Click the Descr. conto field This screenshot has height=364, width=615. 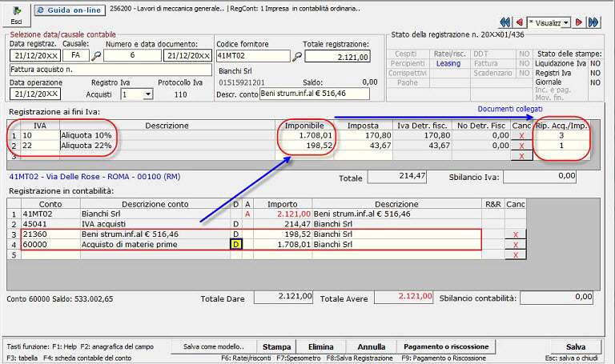(x=315, y=94)
